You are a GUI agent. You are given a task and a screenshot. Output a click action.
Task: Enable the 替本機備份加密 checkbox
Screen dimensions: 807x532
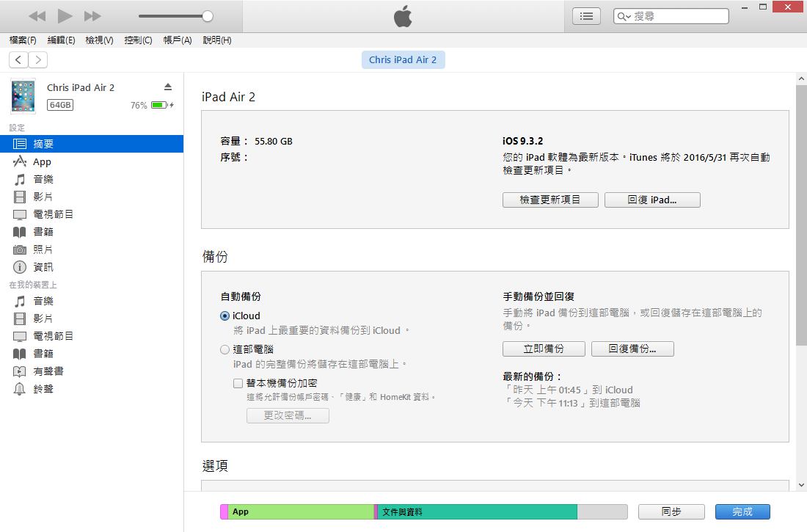[x=238, y=383]
